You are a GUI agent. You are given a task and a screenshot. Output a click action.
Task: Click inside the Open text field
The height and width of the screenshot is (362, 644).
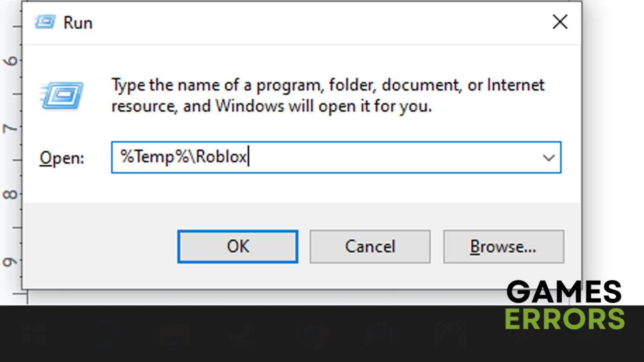point(335,158)
